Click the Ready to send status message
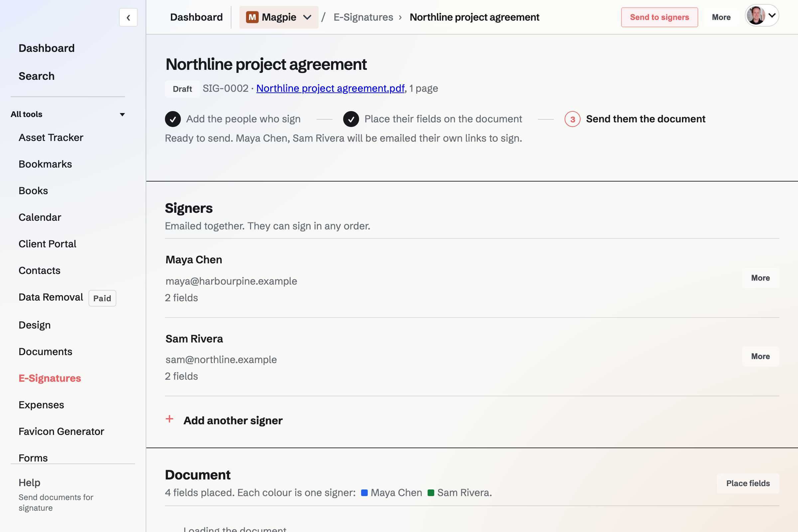The image size is (798, 532). point(343,138)
